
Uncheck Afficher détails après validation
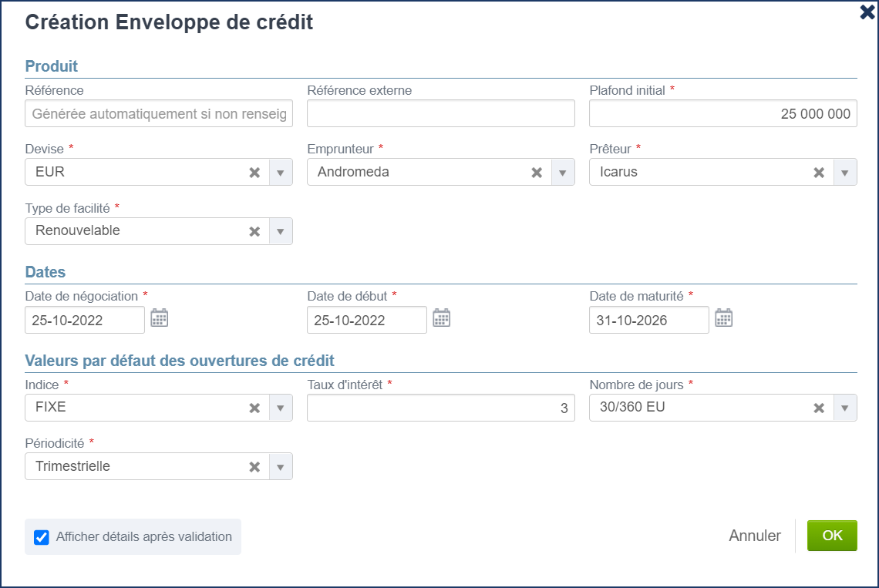(42, 537)
